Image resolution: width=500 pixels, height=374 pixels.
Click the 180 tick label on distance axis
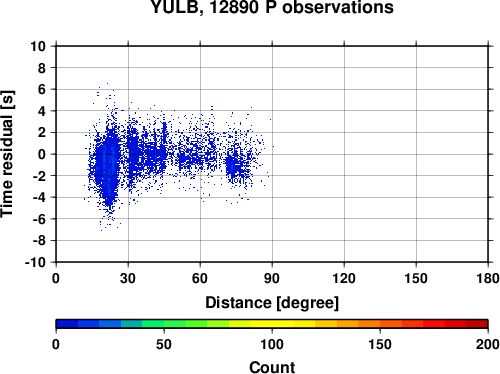(x=488, y=278)
